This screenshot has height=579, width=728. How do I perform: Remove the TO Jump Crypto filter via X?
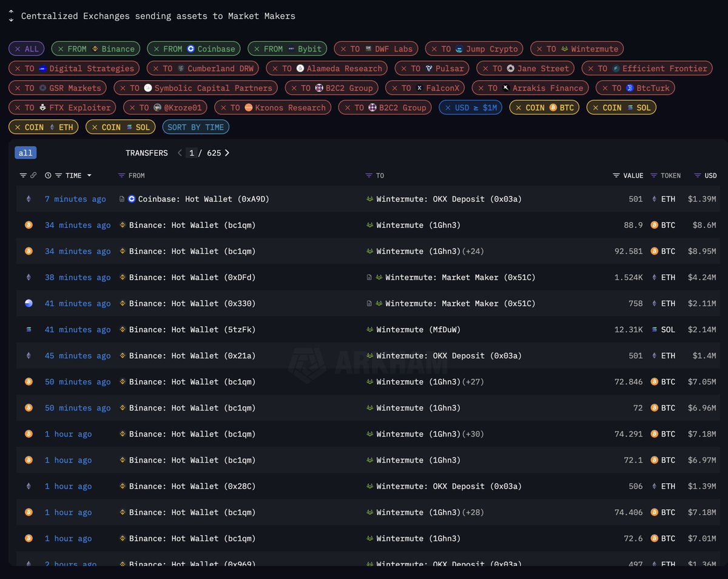(434, 49)
